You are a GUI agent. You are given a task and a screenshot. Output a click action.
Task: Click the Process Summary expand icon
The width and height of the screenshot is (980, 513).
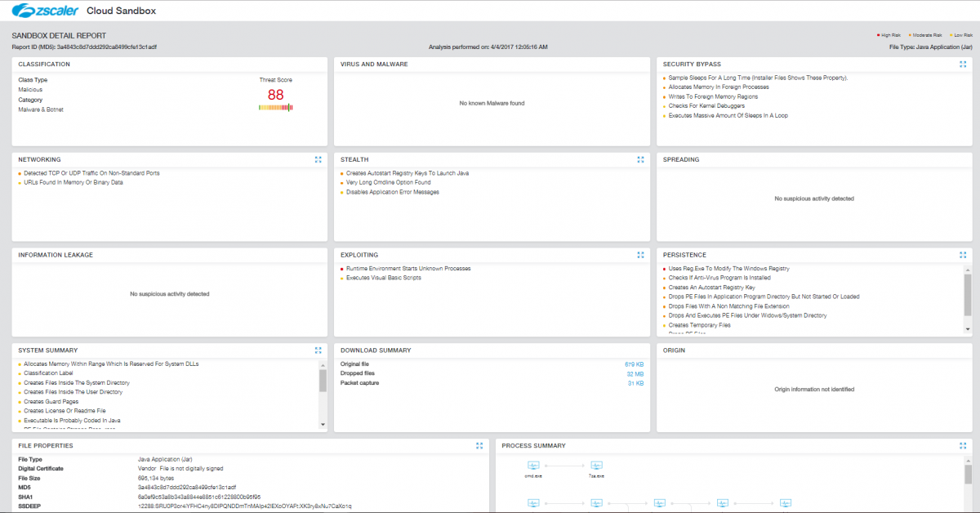click(x=963, y=445)
